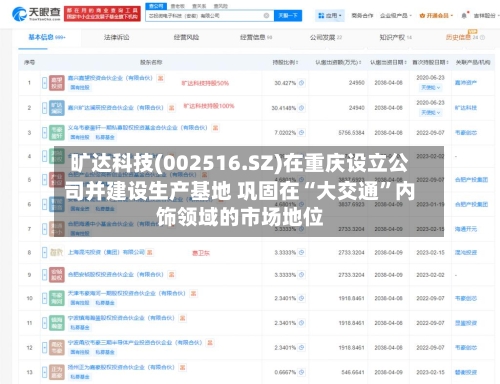Expand shareholder row 8
500x384 pixels.
[44, 252]
